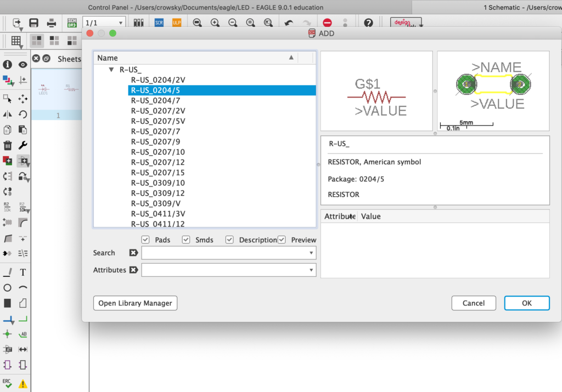Click the Errors warning triangle icon
Image resolution: width=562 pixels, height=392 pixels.
pyautogui.click(x=23, y=384)
